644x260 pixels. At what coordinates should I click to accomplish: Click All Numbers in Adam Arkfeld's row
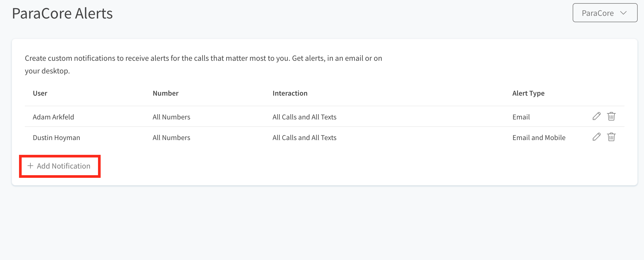[x=171, y=117]
